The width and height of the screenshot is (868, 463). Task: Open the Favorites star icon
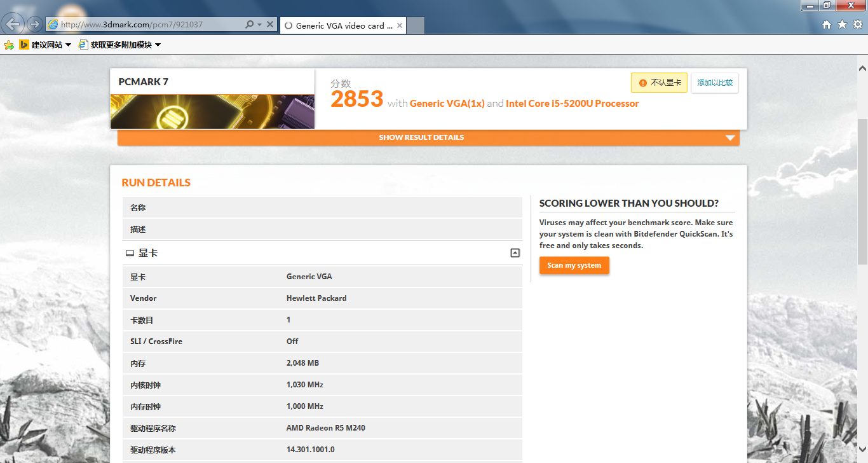tap(843, 25)
